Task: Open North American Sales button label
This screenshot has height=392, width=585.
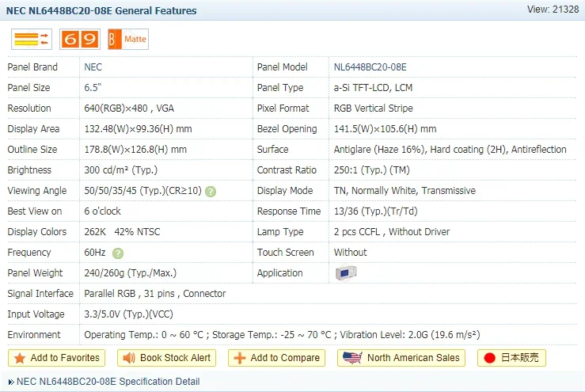Action: [x=413, y=358]
